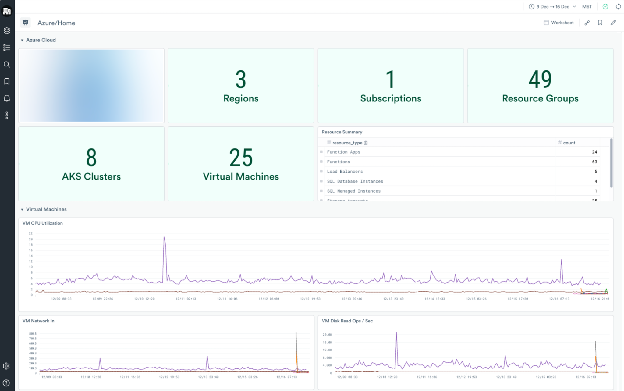Image resolution: width=624 pixels, height=391 pixels.
Task: Open the sidebar icon just below the monitor icon
Action: 7,115
